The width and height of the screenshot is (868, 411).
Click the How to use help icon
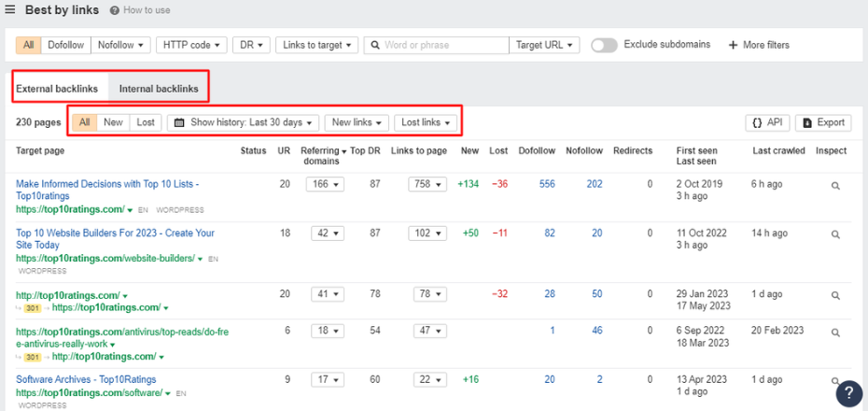tap(115, 10)
